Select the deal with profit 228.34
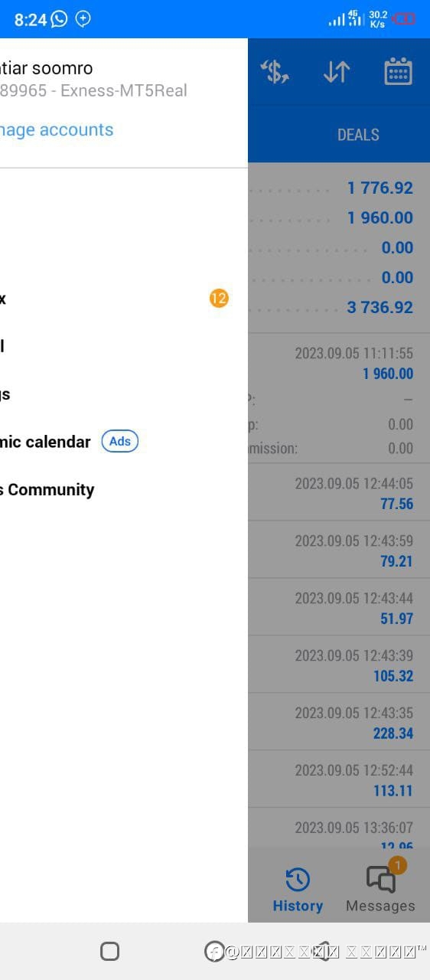 pyautogui.click(x=339, y=722)
